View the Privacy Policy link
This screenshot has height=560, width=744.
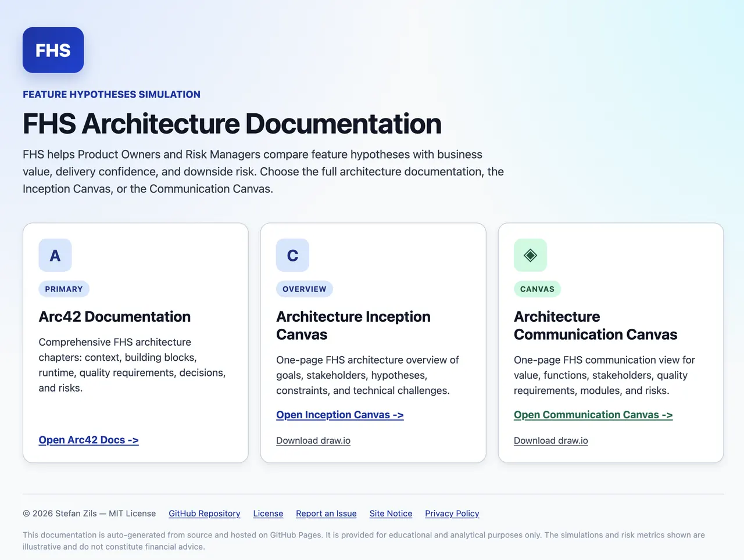coord(452,514)
